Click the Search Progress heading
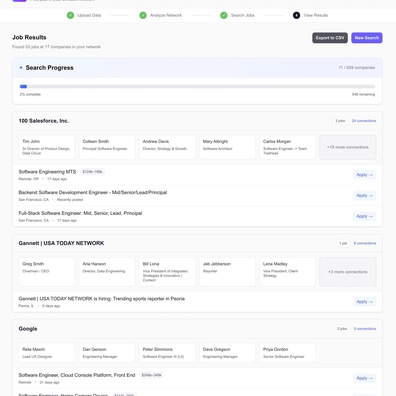This screenshot has height=396, width=396. 50,68
